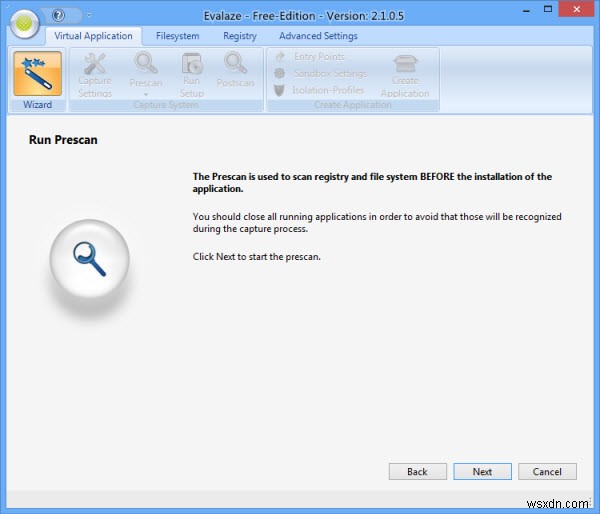Open Sandbox Settings in ribbon
The image size is (600, 514).
(321, 73)
